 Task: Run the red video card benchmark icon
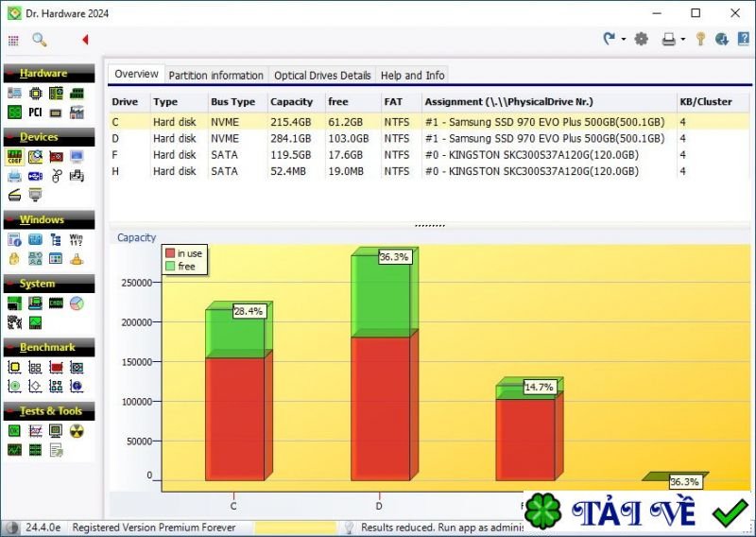point(56,367)
